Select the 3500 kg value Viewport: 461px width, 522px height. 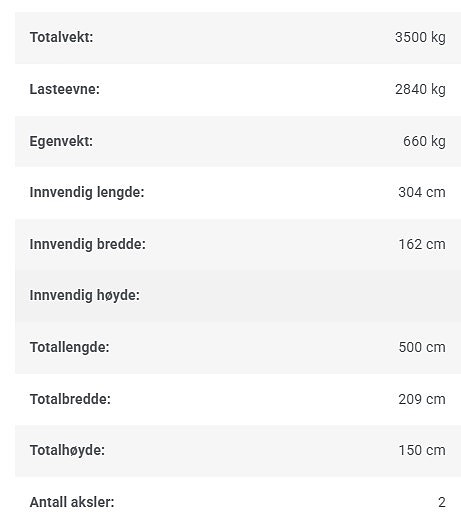[x=420, y=37]
